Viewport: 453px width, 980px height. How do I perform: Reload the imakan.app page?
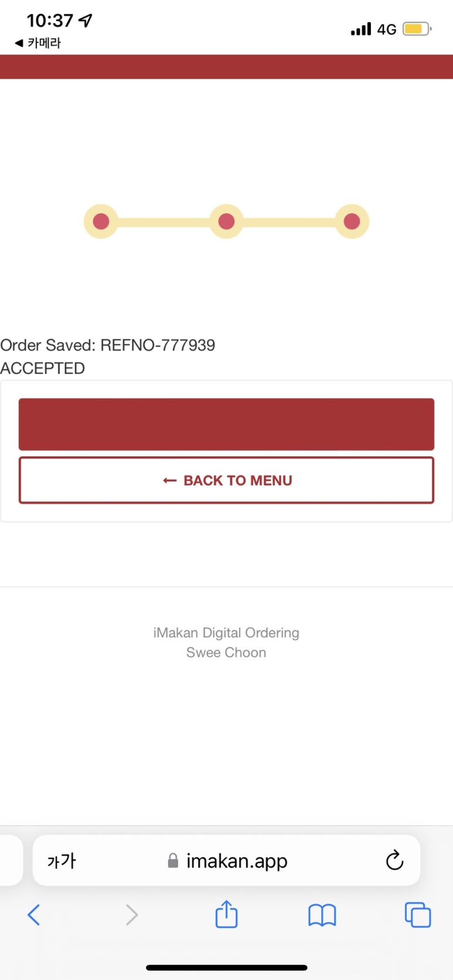pyautogui.click(x=394, y=861)
